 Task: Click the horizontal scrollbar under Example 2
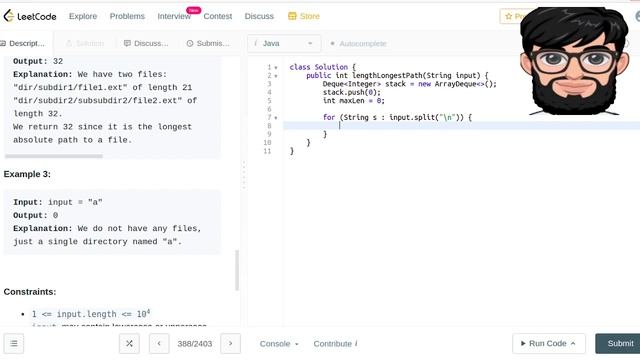(x=53, y=156)
